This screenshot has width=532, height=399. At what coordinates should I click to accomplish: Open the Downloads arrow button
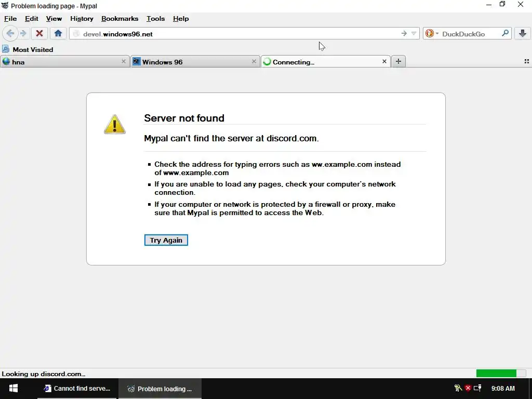click(x=523, y=33)
